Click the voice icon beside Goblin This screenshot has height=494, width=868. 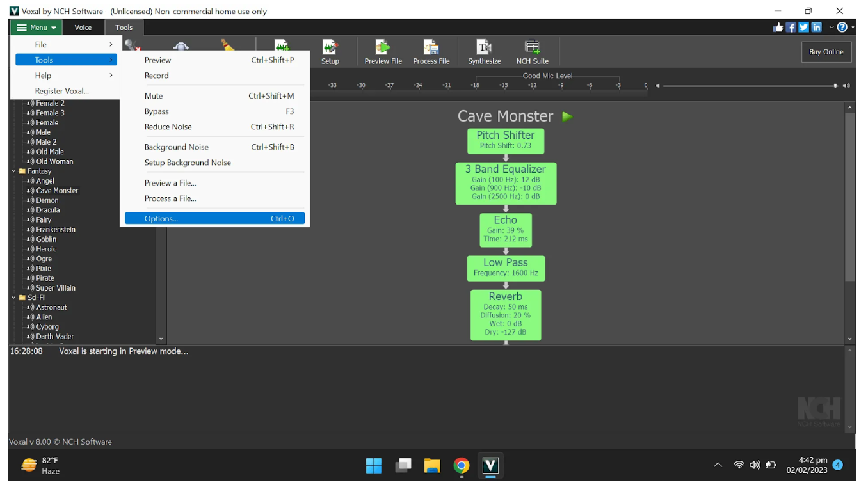[x=30, y=239]
